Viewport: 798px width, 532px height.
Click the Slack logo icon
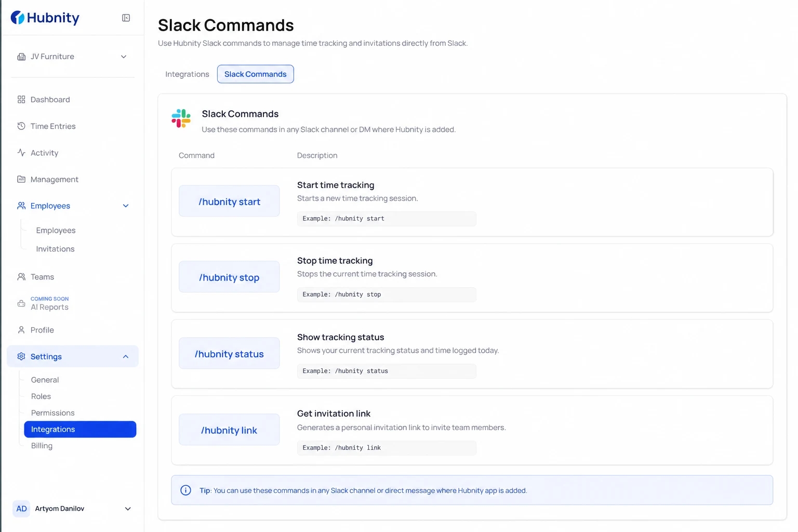(181, 118)
